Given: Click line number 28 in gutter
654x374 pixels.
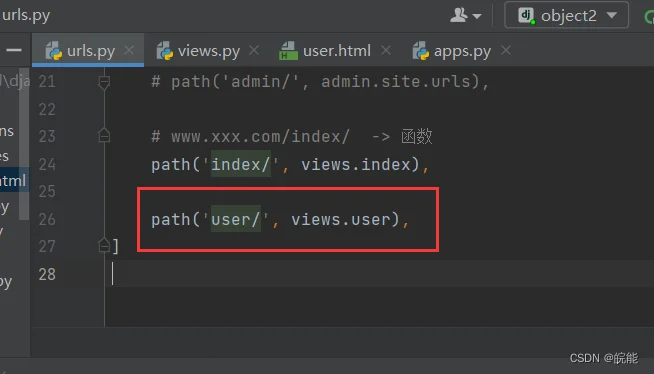Looking at the screenshot, I should tap(47, 274).
